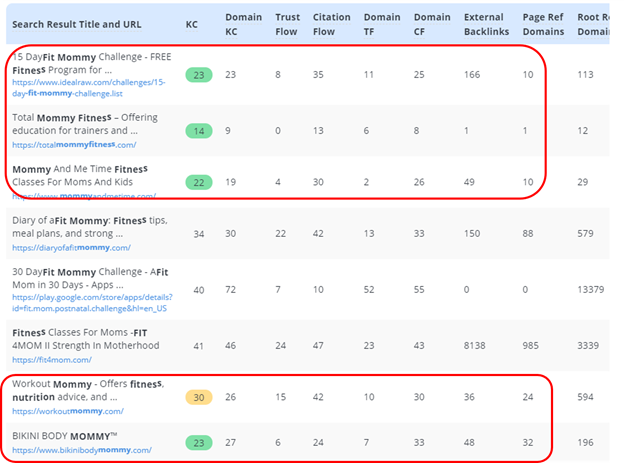Click Citation Flow value 47

tap(318, 346)
